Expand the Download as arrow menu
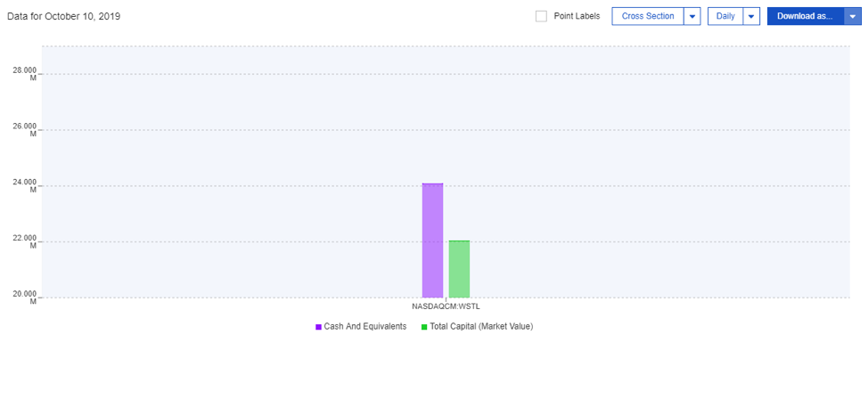Viewport: 868px width, 400px height. [853, 16]
